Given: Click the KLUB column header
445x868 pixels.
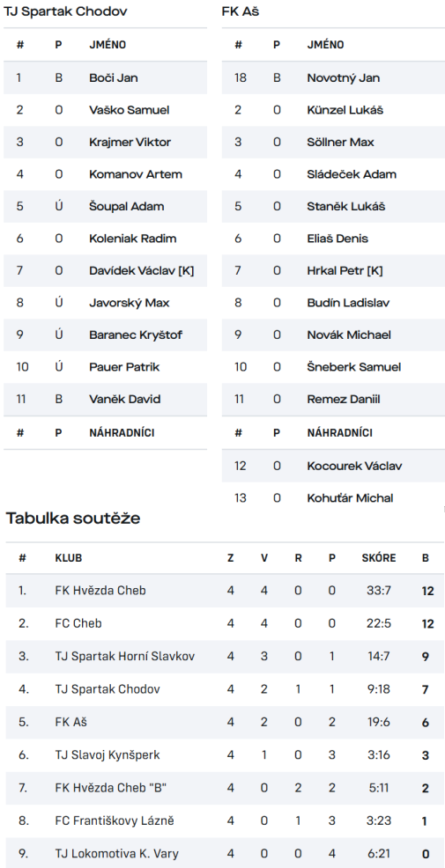Looking at the screenshot, I should [x=69, y=558].
